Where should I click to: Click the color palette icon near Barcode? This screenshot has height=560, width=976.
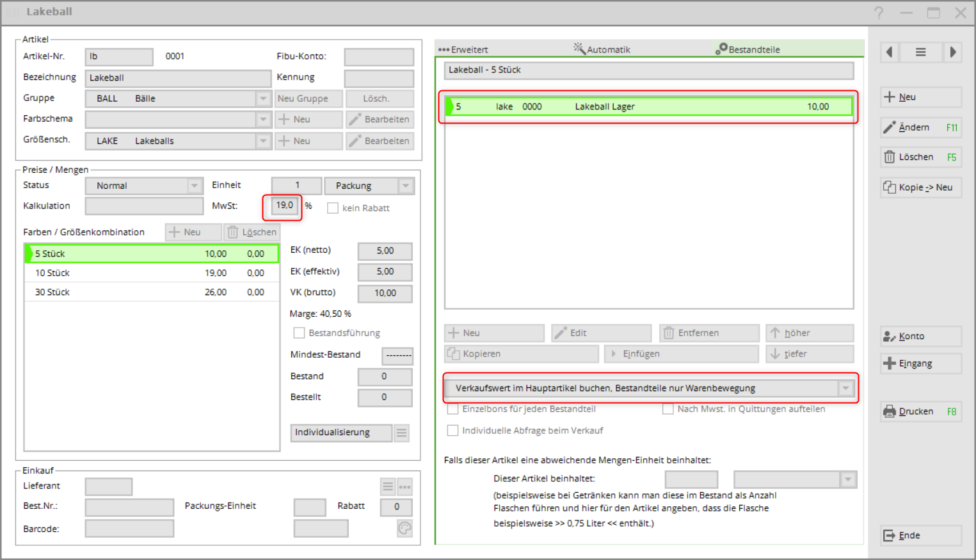point(404,529)
